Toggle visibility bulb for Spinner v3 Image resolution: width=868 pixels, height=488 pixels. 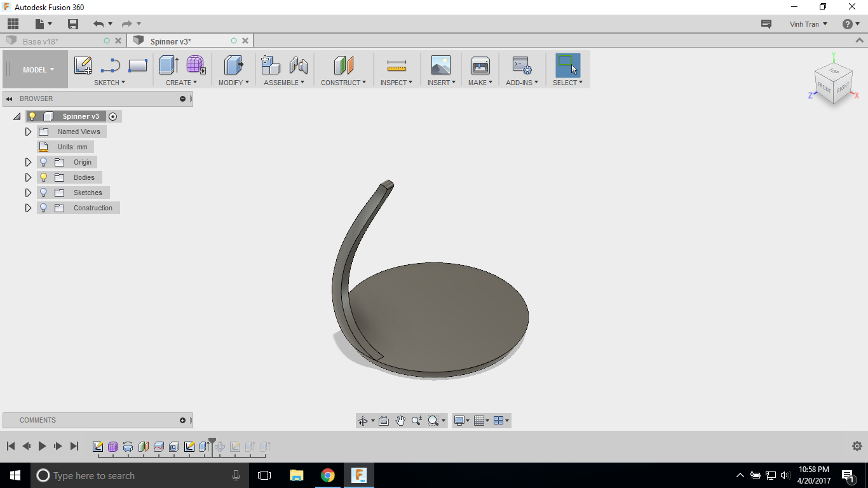[32, 116]
